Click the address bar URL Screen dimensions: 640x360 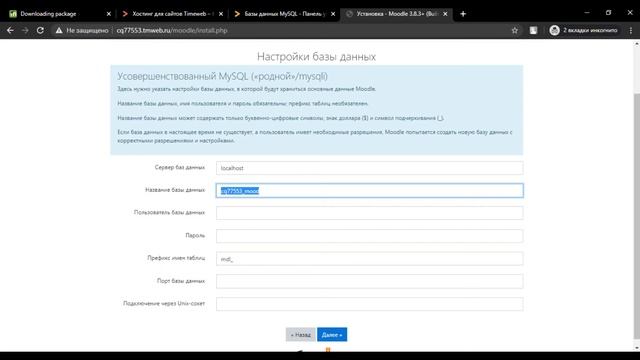point(171,30)
